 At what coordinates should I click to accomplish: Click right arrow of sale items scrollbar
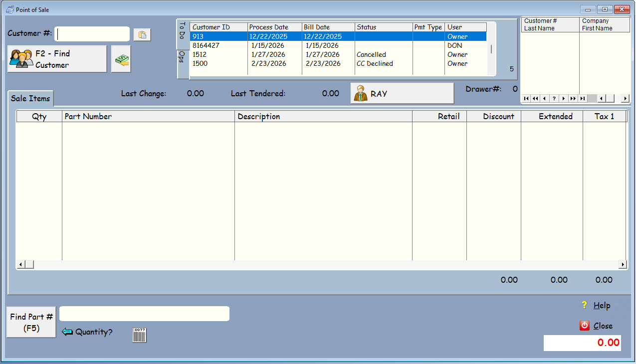623,264
